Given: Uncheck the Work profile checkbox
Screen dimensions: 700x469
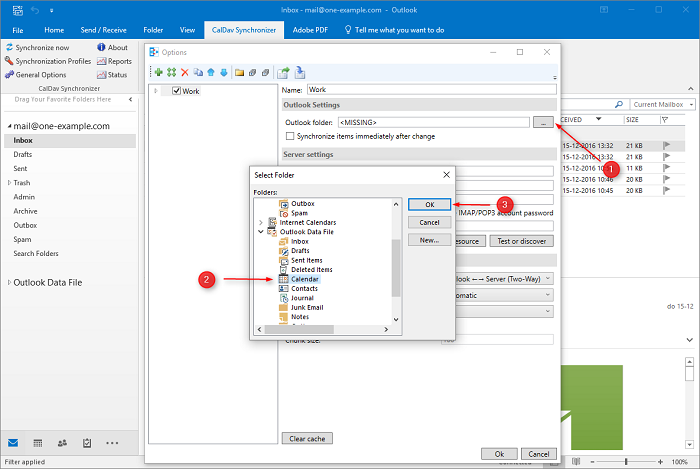Looking at the screenshot, I should click(x=177, y=91).
